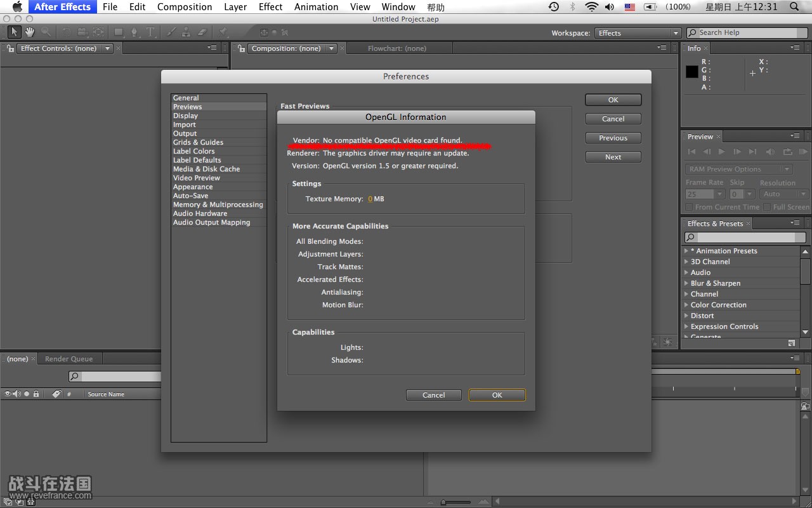812x508 pixels.
Task: Select the Rotation tool
Action: point(67,32)
